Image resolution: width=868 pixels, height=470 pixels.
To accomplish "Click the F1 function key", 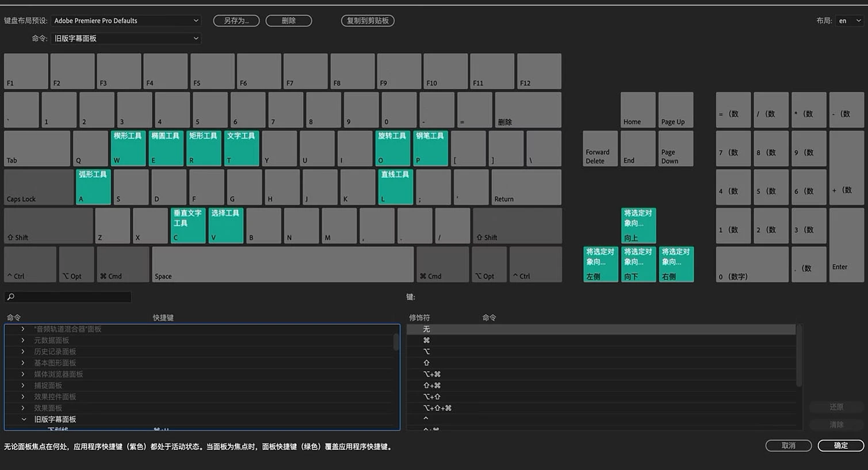I will point(26,71).
